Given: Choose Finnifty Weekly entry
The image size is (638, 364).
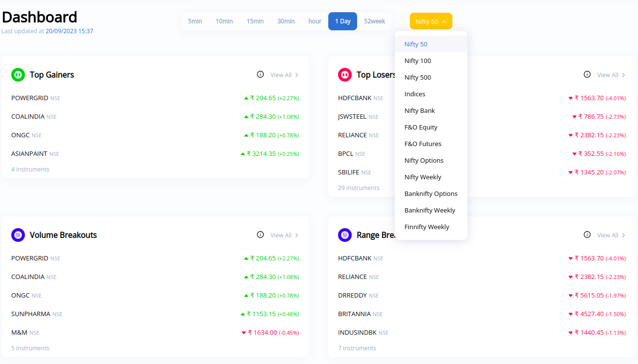Looking at the screenshot, I should 431,227.
